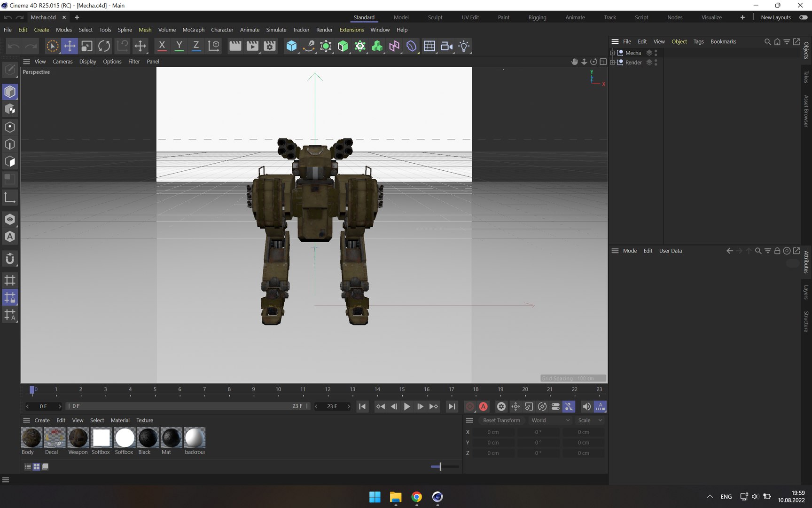812x508 pixels.
Task: Expand the Render object tree
Action: pos(612,62)
